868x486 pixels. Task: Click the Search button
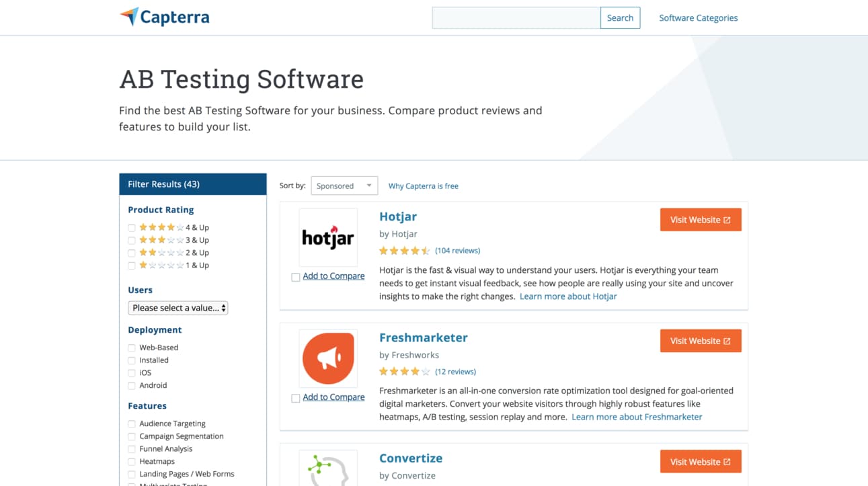(x=620, y=18)
